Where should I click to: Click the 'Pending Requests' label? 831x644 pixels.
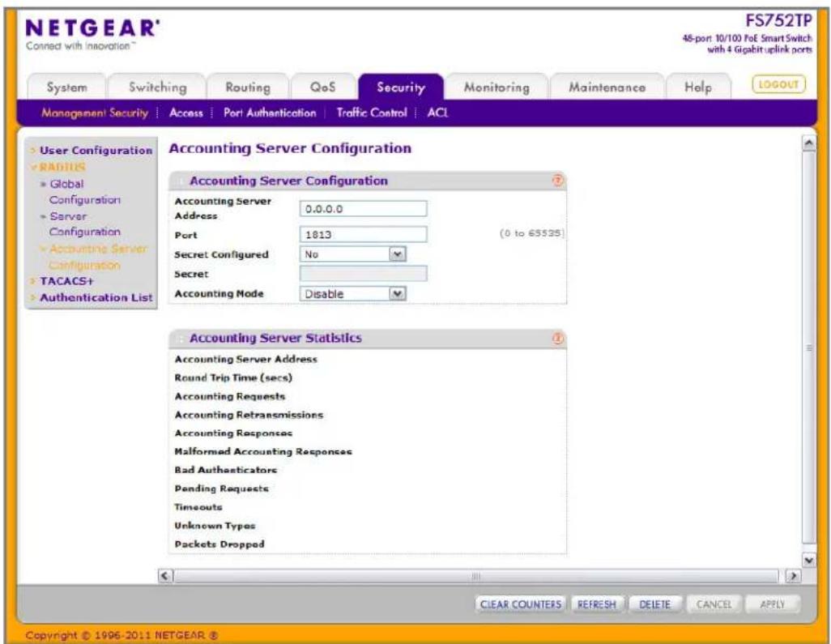click(221, 488)
